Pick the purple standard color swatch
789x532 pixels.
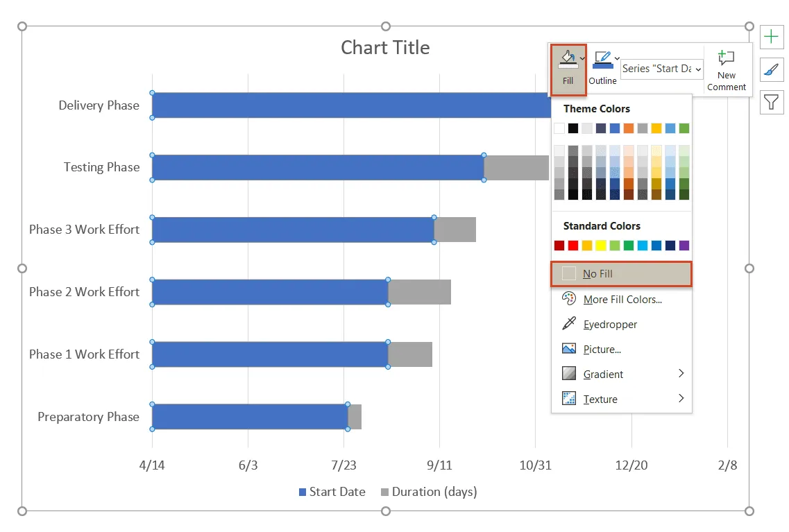tap(684, 246)
